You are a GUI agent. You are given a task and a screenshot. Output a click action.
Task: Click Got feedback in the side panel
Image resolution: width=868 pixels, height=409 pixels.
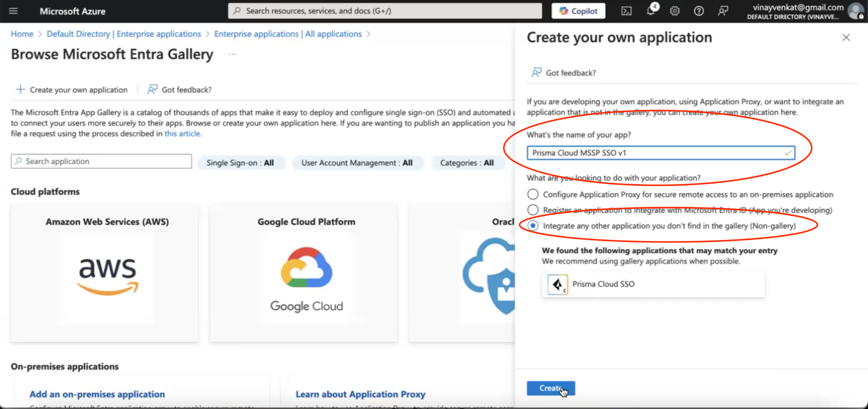pos(564,73)
